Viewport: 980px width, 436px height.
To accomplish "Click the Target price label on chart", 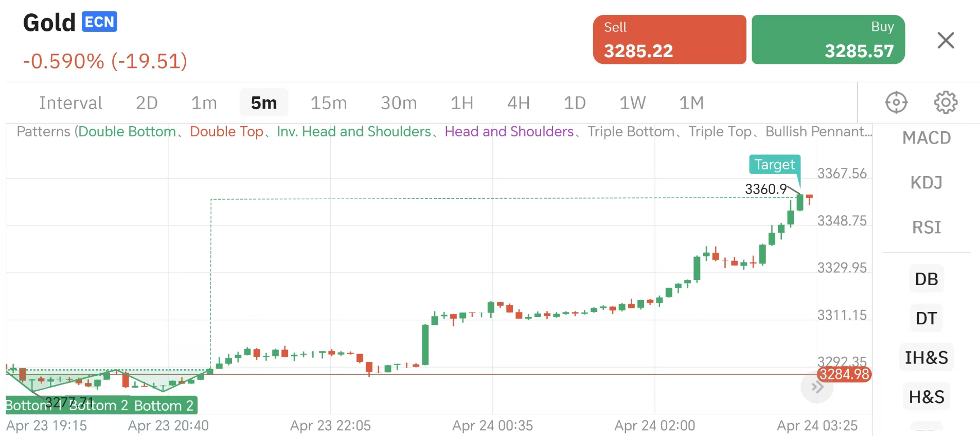I will (774, 165).
